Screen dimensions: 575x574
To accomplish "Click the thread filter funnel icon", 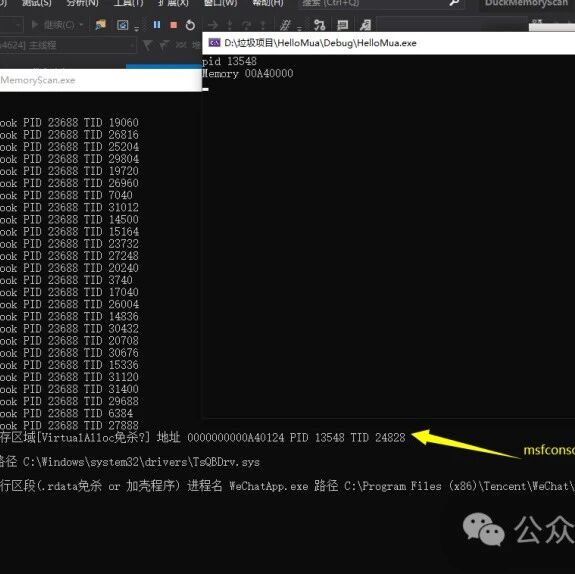I will [x=147, y=45].
